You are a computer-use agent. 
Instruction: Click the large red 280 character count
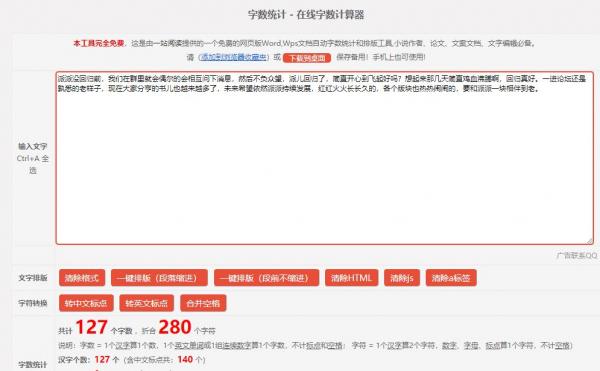coord(174,327)
